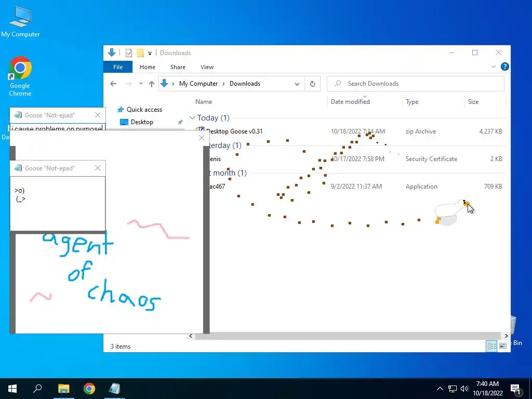Click 10/18/2022 7:34 AM date cell
This screenshot has width=532, height=399.
(x=358, y=131)
